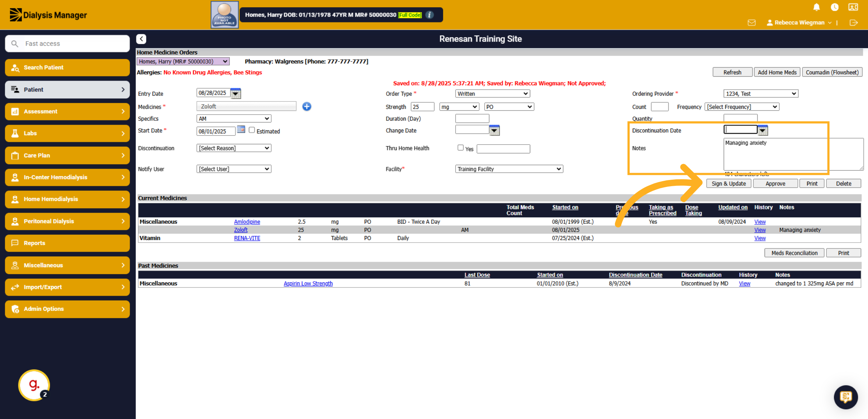
Task: Expand the Labs sidebar menu
Action: point(67,133)
